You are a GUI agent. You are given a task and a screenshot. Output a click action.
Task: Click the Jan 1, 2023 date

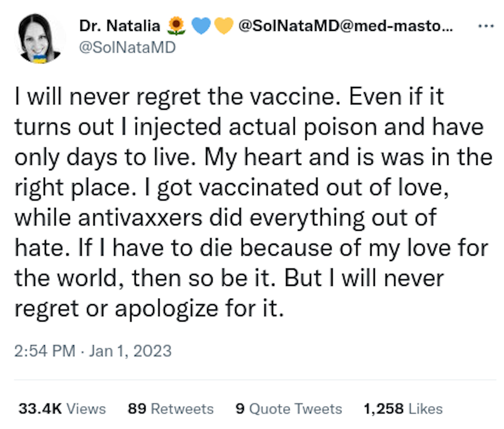130,351
